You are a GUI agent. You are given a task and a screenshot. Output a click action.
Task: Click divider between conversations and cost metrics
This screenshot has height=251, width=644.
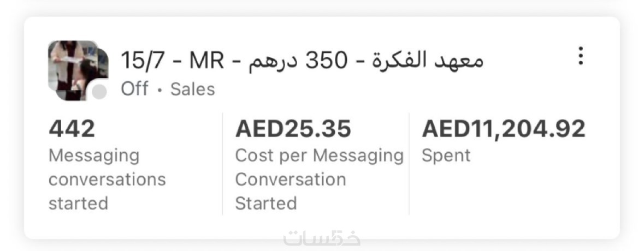pos(223,164)
